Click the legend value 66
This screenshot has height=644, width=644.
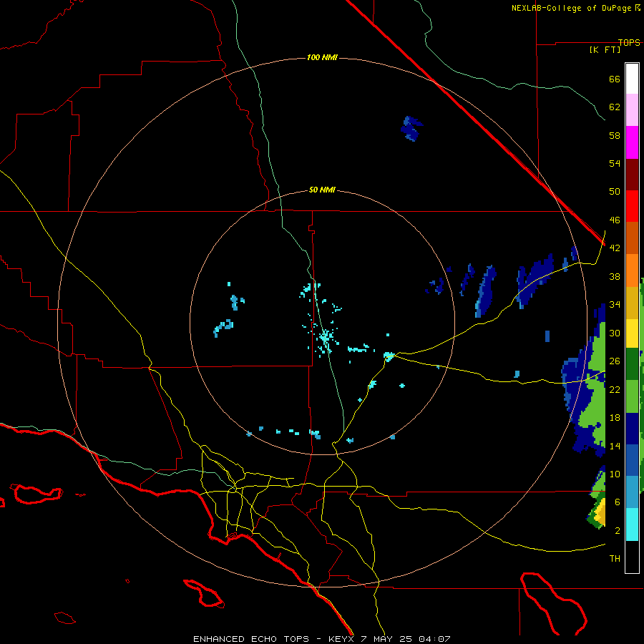click(615, 79)
